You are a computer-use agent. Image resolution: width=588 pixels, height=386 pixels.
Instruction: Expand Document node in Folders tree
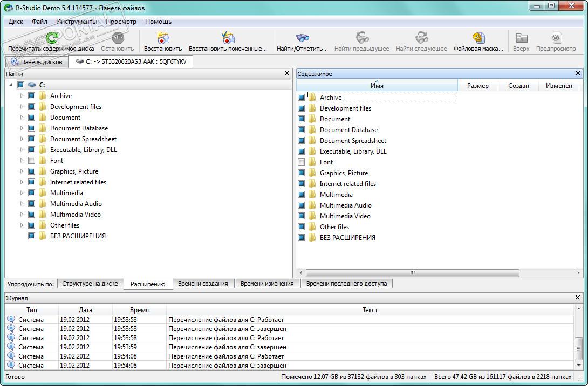coord(22,118)
